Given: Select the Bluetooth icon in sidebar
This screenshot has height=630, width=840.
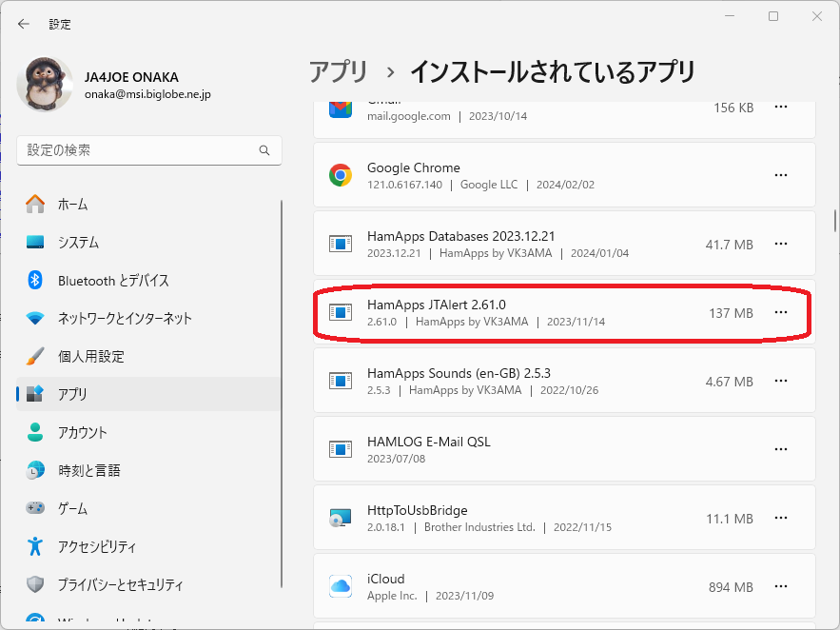Looking at the screenshot, I should point(35,280).
